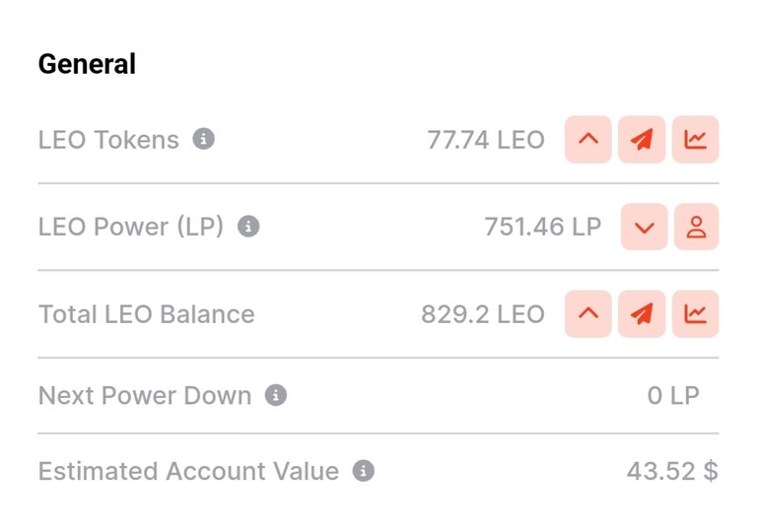
Task: Click the Total LEO Balance label
Action: [x=146, y=314]
